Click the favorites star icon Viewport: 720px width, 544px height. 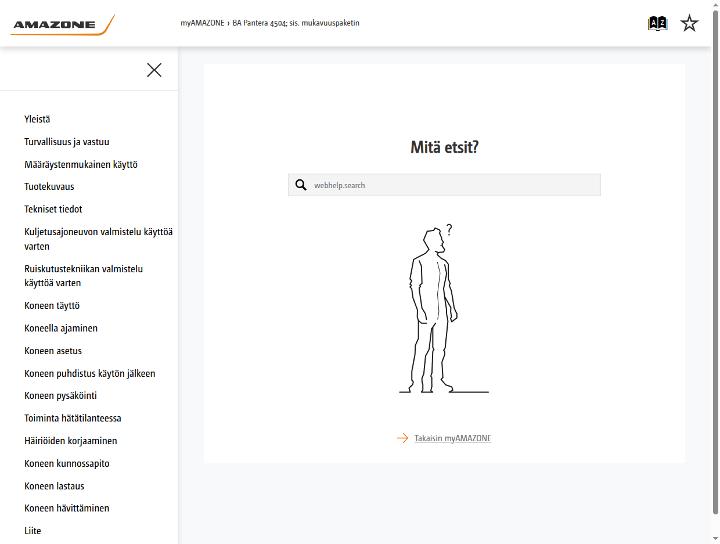pos(689,23)
